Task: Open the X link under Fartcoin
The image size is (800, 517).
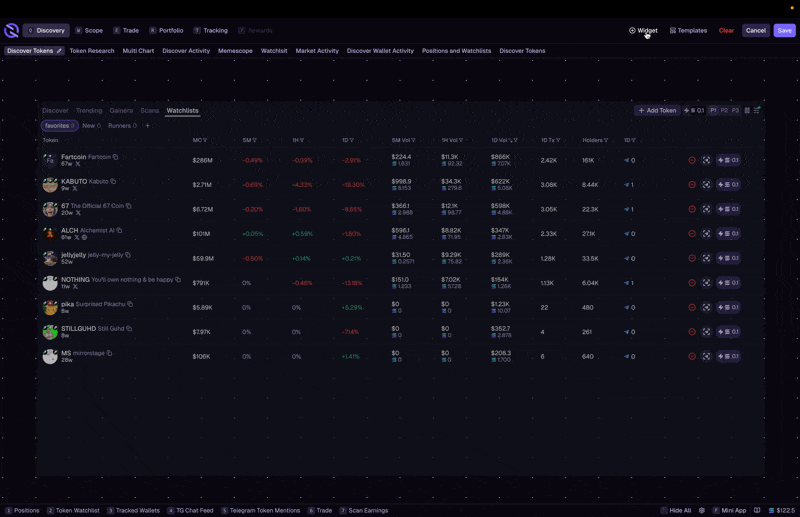Action: click(78, 164)
